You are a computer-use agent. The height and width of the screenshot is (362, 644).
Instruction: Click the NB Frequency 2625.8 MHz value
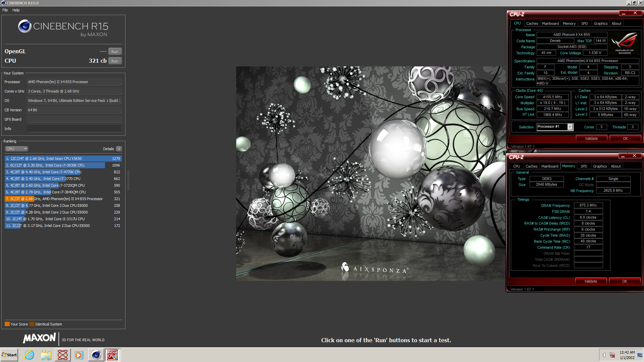coord(613,190)
